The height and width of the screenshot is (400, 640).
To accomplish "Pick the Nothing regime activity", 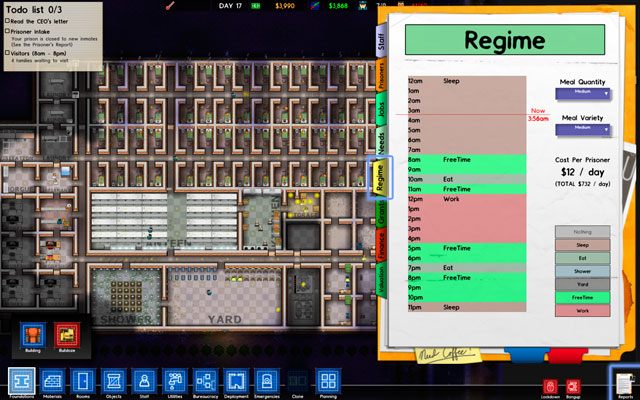I will point(582,232).
